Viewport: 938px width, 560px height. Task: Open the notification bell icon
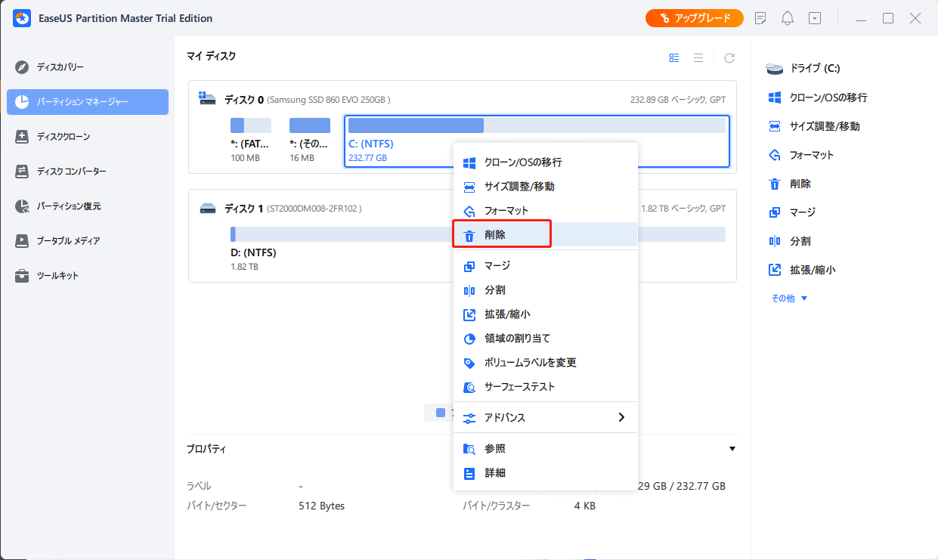(x=788, y=18)
